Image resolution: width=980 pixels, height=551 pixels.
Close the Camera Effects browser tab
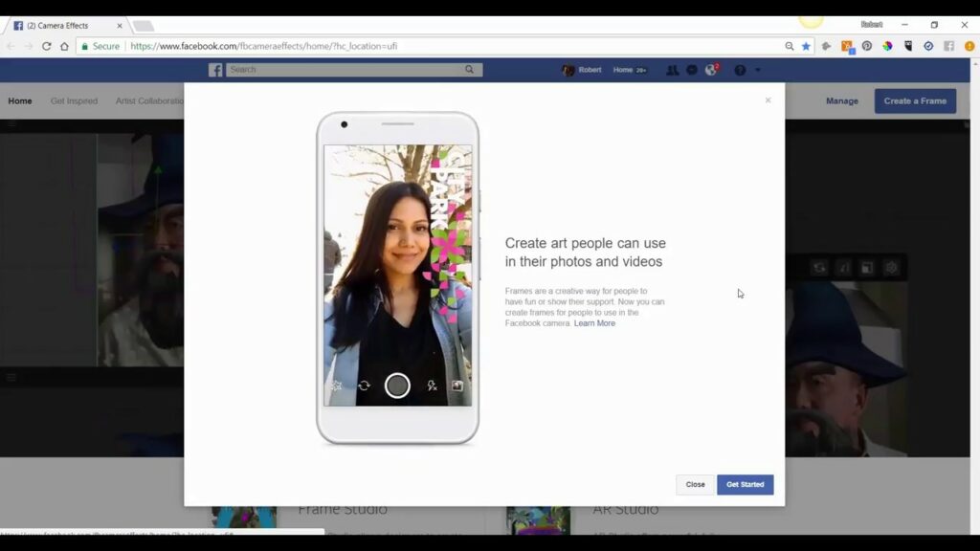(x=120, y=26)
